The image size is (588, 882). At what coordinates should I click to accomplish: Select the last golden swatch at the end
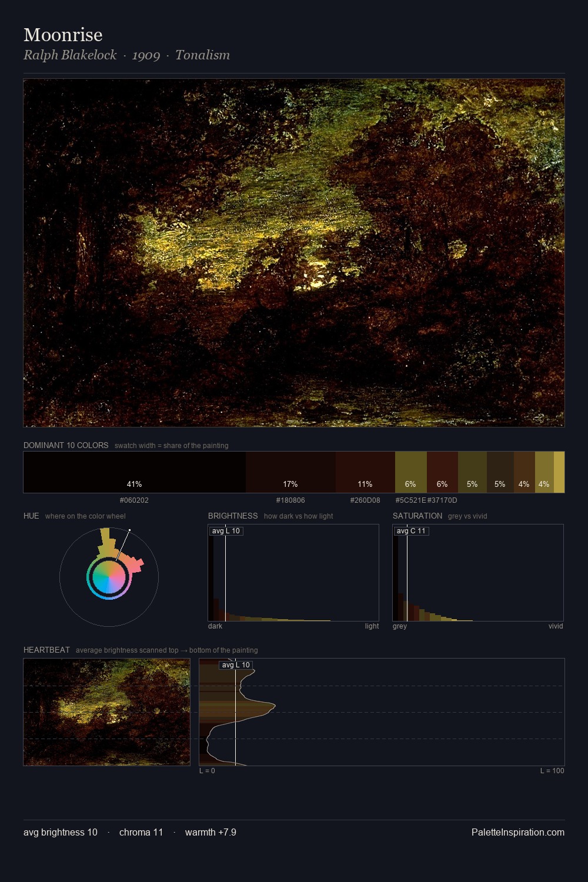coord(559,472)
